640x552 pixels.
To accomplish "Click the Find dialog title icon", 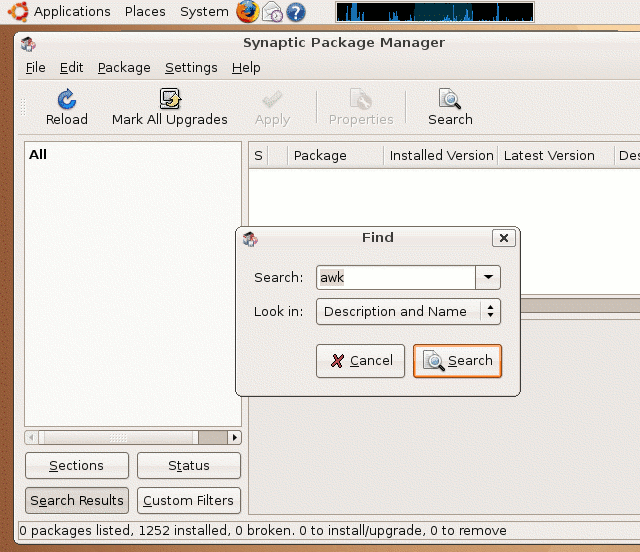I will pyautogui.click(x=250, y=239).
